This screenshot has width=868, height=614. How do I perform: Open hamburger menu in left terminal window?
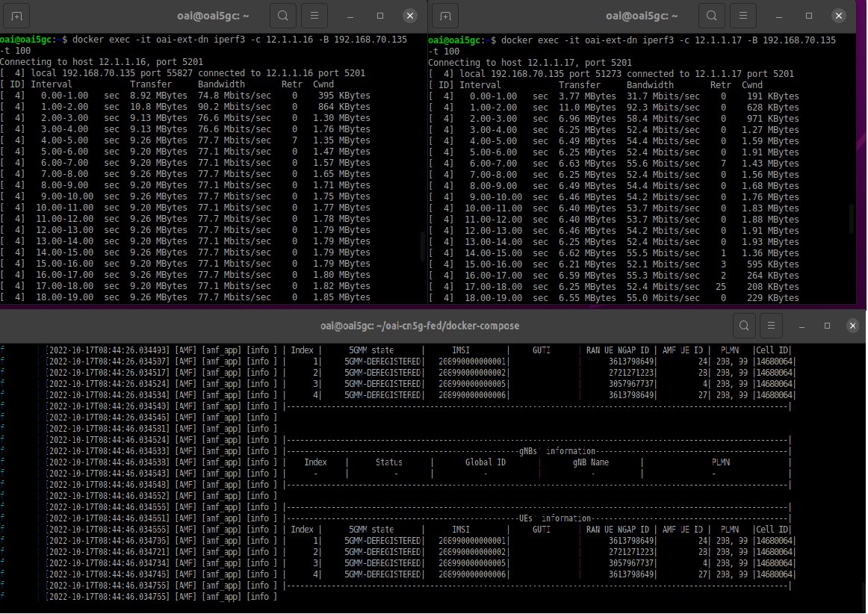pyautogui.click(x=314, y=16)
